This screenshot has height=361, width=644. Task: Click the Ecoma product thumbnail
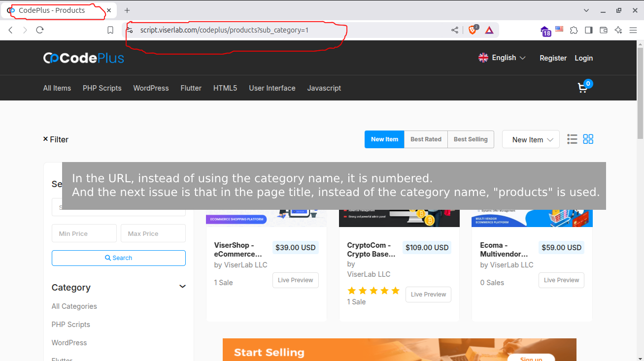coord(532,218)
